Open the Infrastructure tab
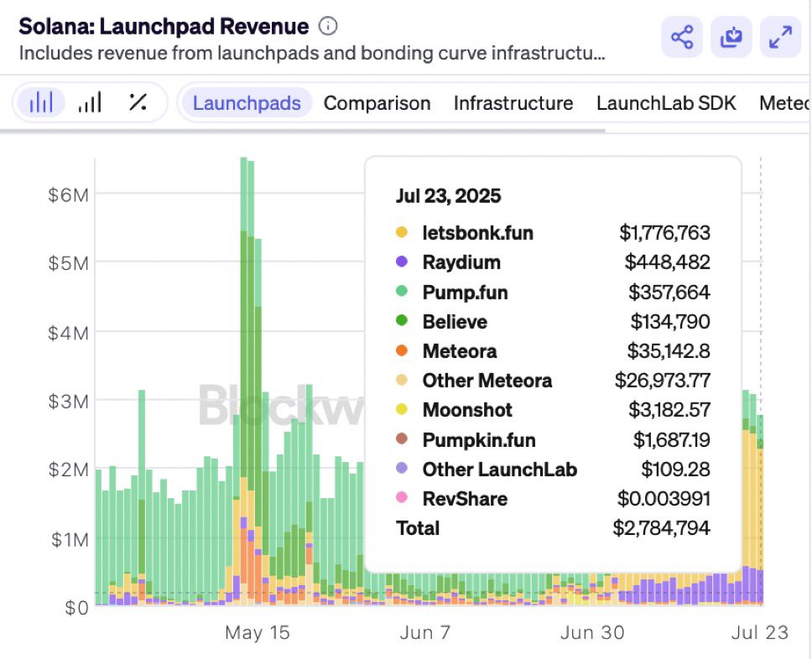 [513, 103]
